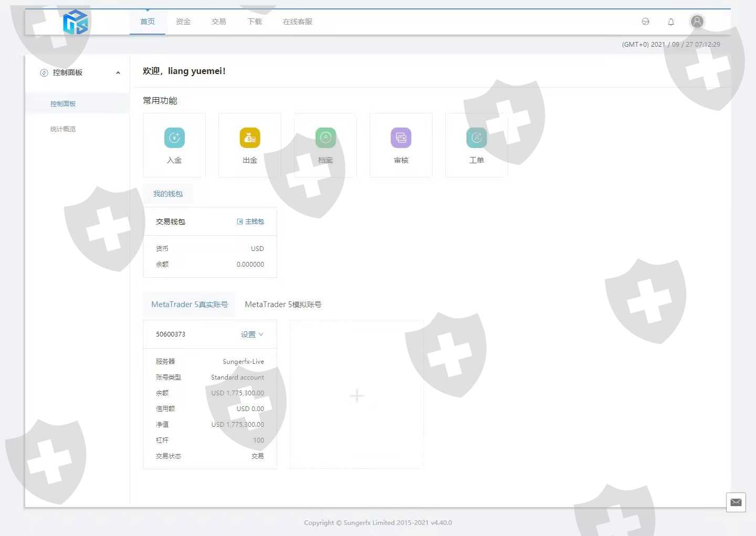The width and height of the screenshot is (756, 536).
Task: Click the 档案 profile icon
Action: [325, 138]
